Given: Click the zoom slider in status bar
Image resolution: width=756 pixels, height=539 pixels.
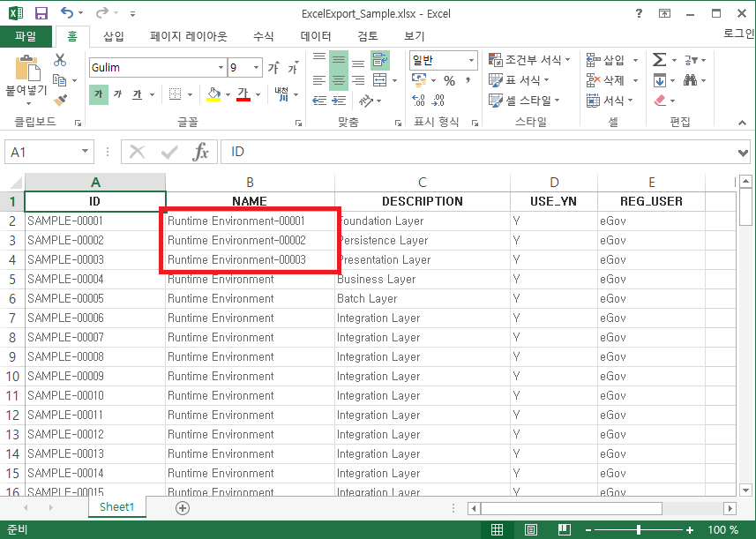Looking at the screenshot, I should (x=638, y=529).
